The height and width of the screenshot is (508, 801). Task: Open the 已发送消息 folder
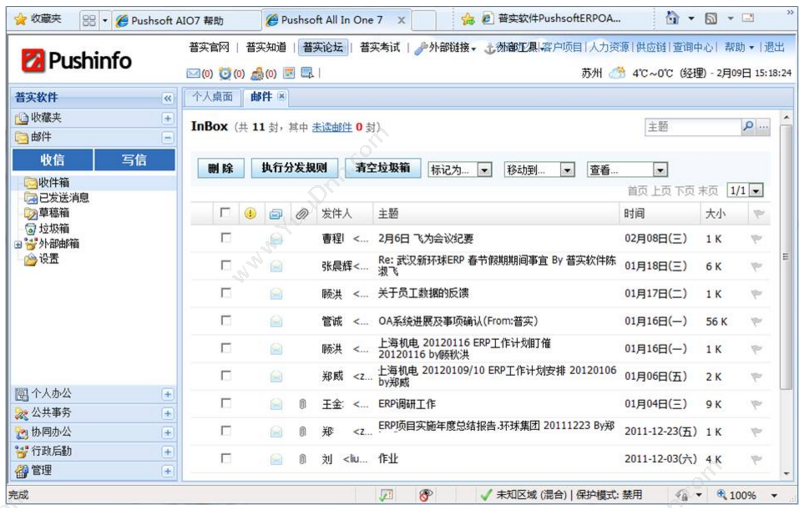point(64,197)
